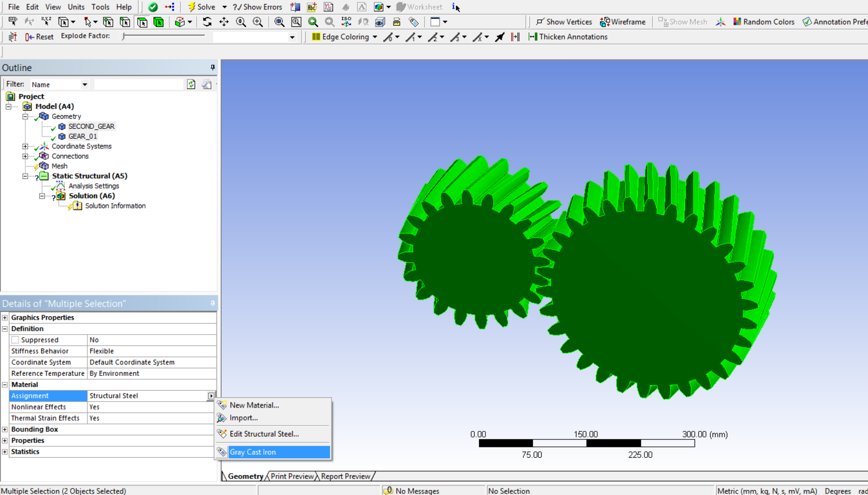Viewport: 868px width, 495px height.
Task: Open the viewports layout dropdown
Action: pyautogui.click(x=445, y=22)
